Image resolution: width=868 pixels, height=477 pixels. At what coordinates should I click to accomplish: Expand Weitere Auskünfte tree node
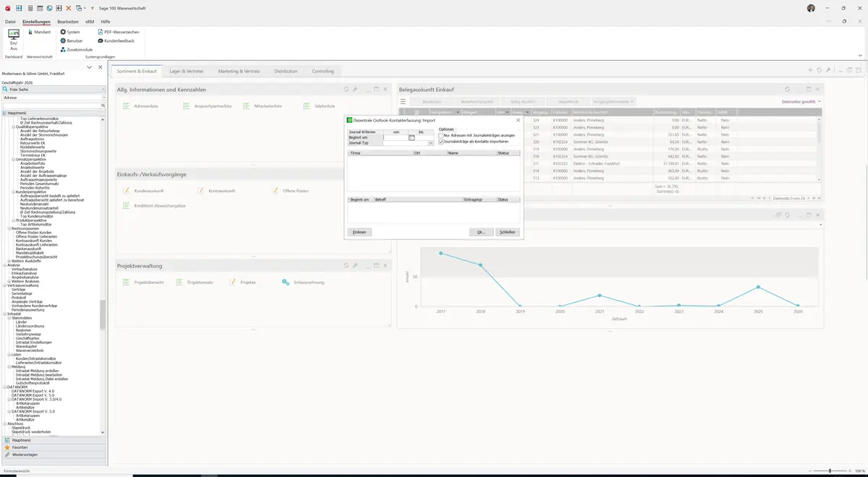pos(9,261)
